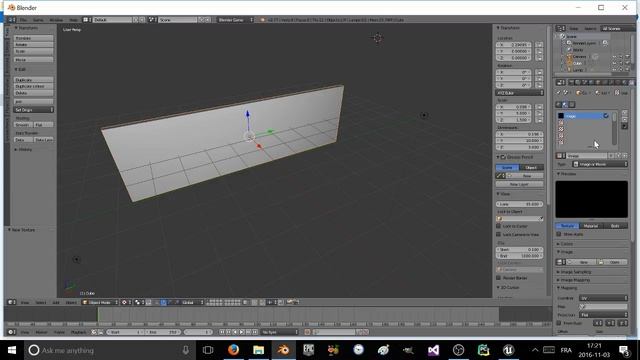Click the play animation button in timeline
640x360 pixels.
[x=242, y=332]
